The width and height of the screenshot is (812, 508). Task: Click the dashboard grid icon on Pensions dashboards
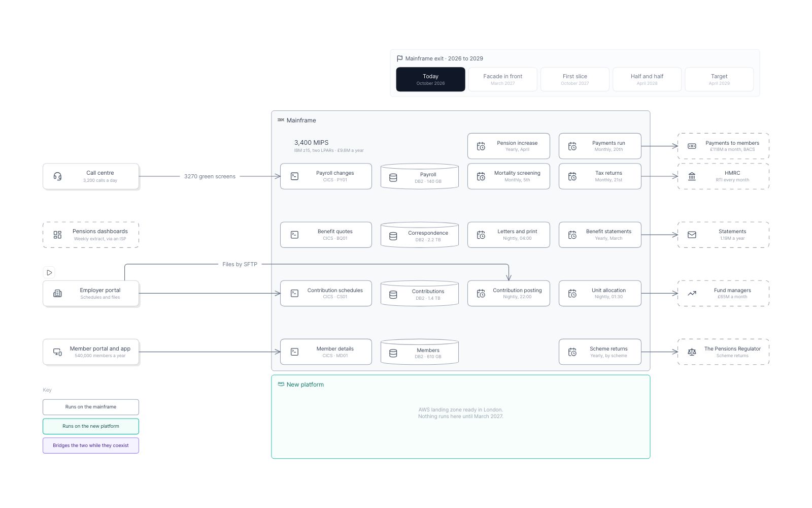coord(57,235)
